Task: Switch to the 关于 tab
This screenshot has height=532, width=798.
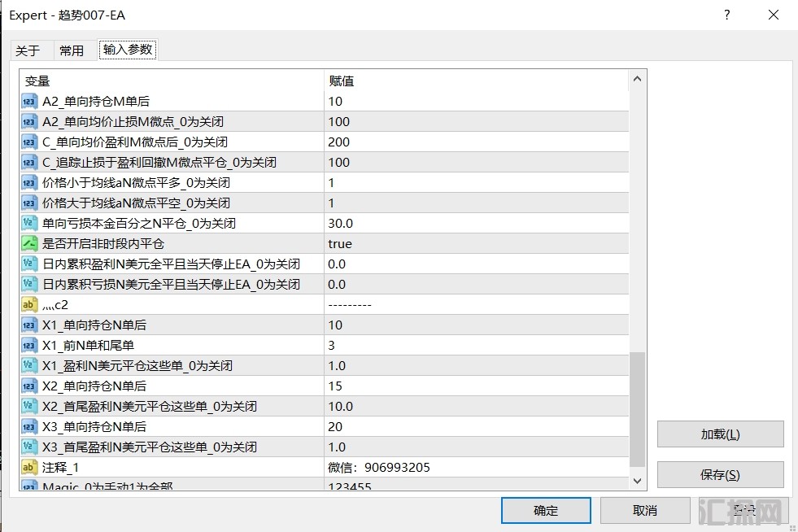Action: [28, 50]
